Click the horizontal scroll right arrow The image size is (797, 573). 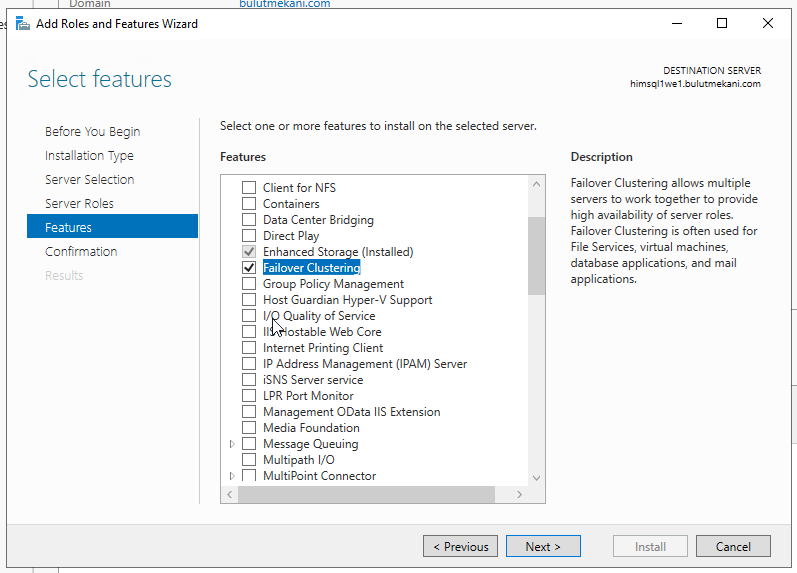point(519,494)
